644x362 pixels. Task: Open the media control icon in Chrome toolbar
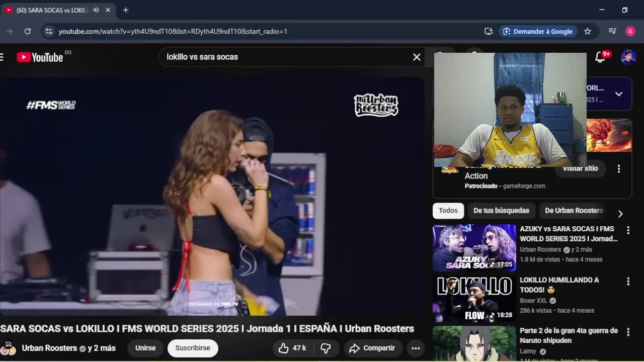click(612, 31)
